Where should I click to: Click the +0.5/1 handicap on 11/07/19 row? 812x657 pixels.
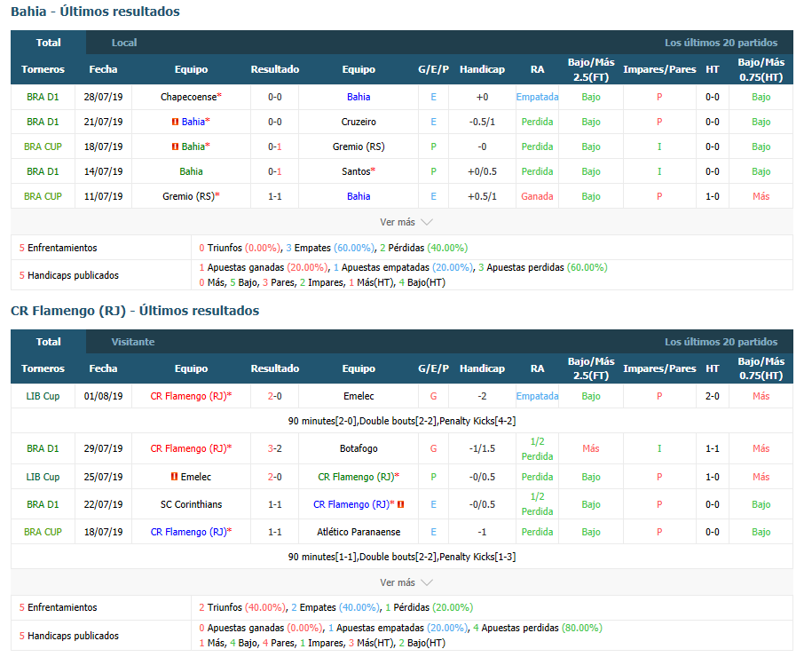482,196
